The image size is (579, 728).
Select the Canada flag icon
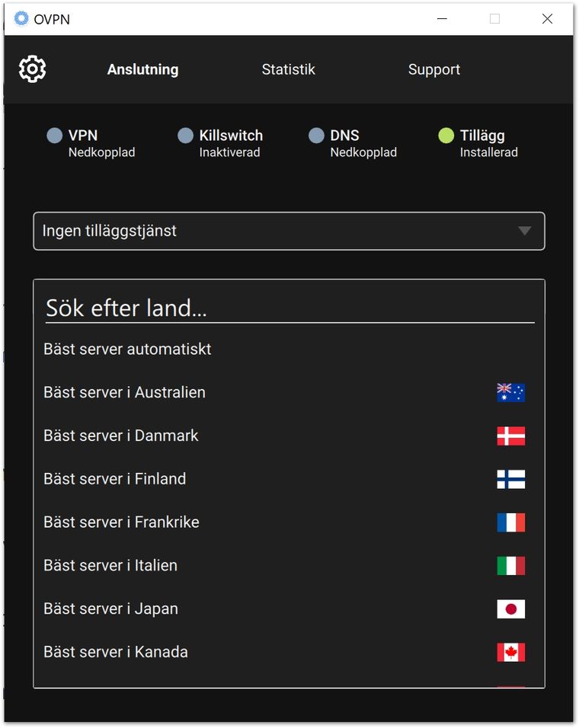(x=510, y=652)
